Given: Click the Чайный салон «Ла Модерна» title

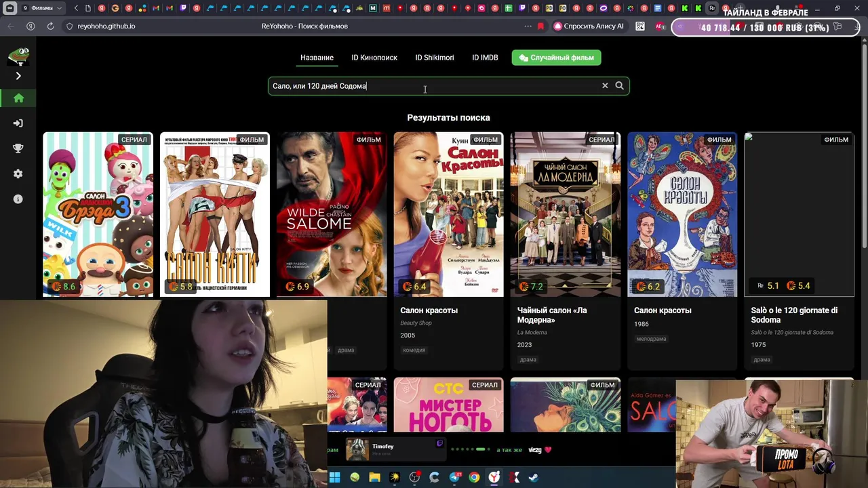Looking at the screenshot, I should coord(552,314).
